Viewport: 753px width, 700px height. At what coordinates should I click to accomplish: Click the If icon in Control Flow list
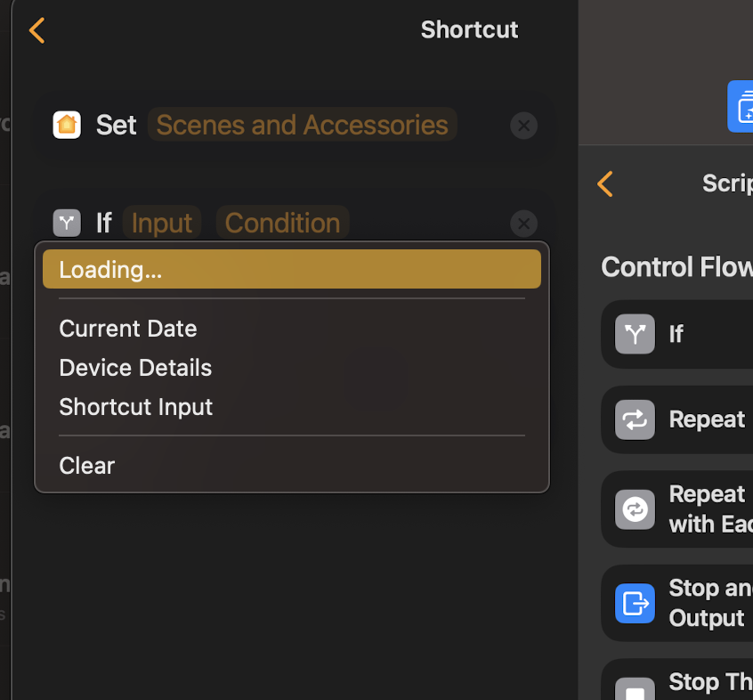pos(635,334)
